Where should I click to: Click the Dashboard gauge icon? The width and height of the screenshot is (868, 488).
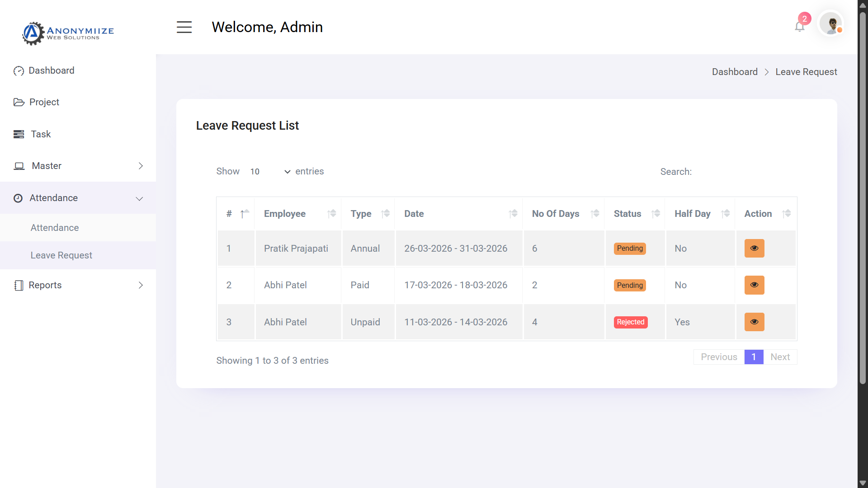point(19,71)
